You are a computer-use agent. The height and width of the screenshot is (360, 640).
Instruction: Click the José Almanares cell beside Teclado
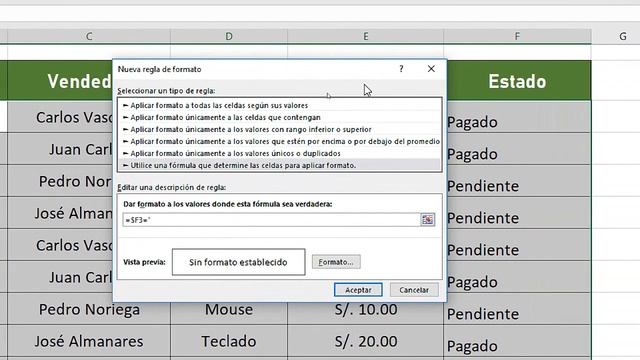pyautogui.click(x=89, y=341)
